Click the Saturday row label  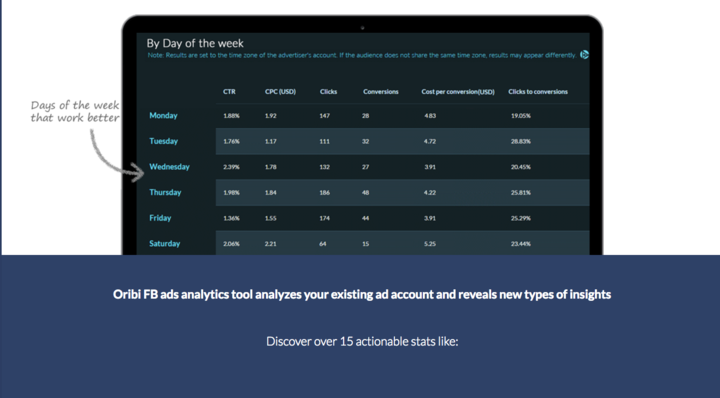pyautogui.click(x=164, y=244)
